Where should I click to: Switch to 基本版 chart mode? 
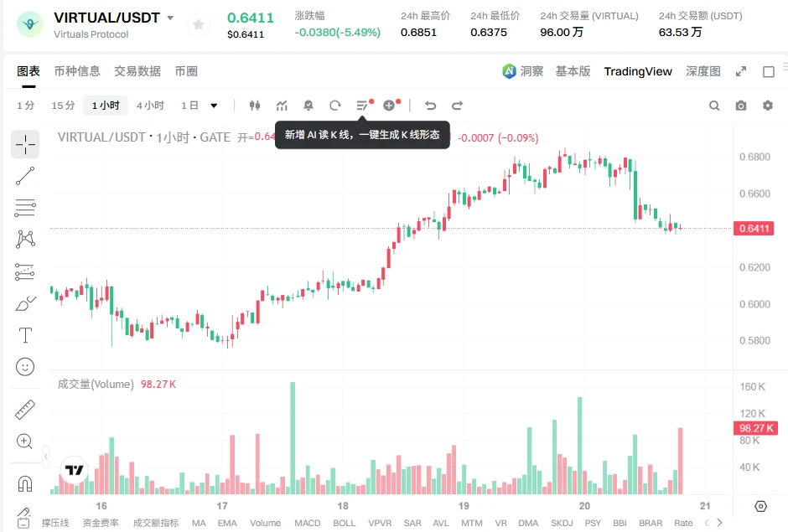point(573,71)
